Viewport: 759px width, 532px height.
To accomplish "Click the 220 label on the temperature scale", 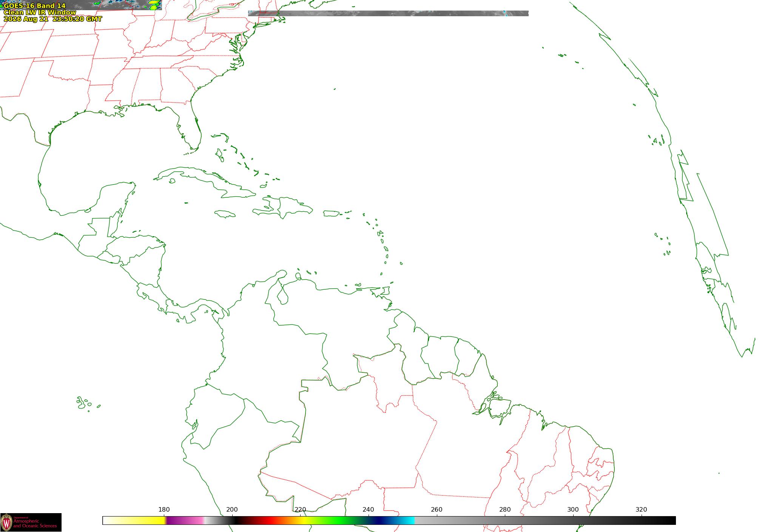I will click(x=300, y=509).
